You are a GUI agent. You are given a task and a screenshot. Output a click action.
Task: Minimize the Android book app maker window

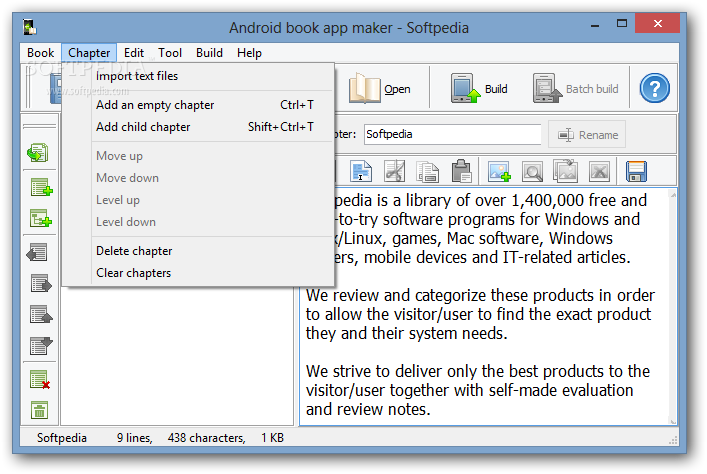click(x=595, y=24)
